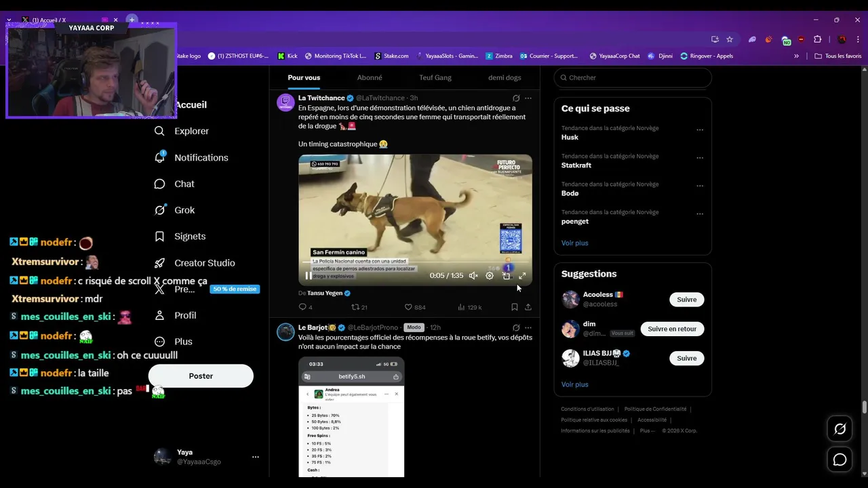Open the betify screenshot image
This screenshot has width=868, height=488.
point(351,417)
